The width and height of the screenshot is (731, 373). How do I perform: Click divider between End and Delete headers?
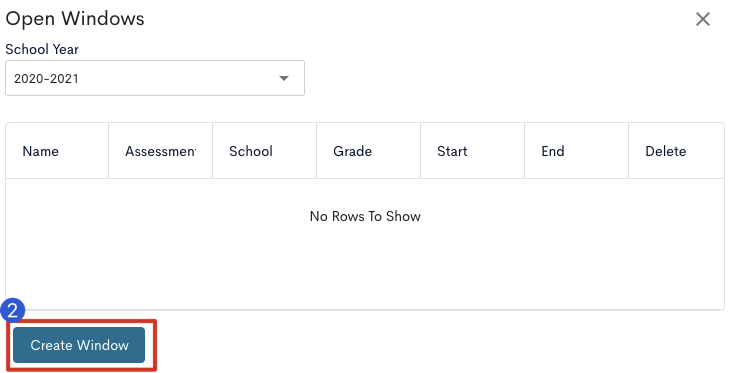pyautogui.click(x=628, y=151)
